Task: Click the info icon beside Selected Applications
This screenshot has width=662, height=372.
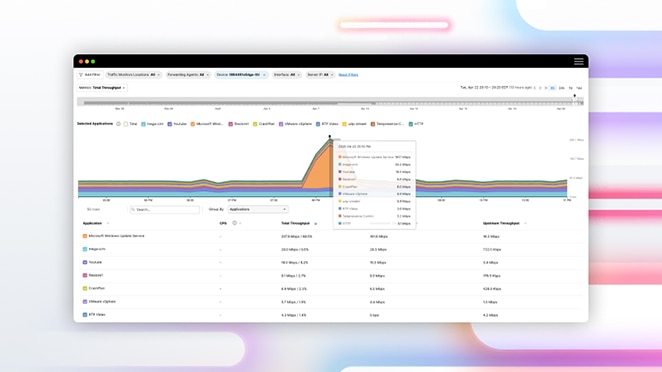Action: [x=119, y=124]
